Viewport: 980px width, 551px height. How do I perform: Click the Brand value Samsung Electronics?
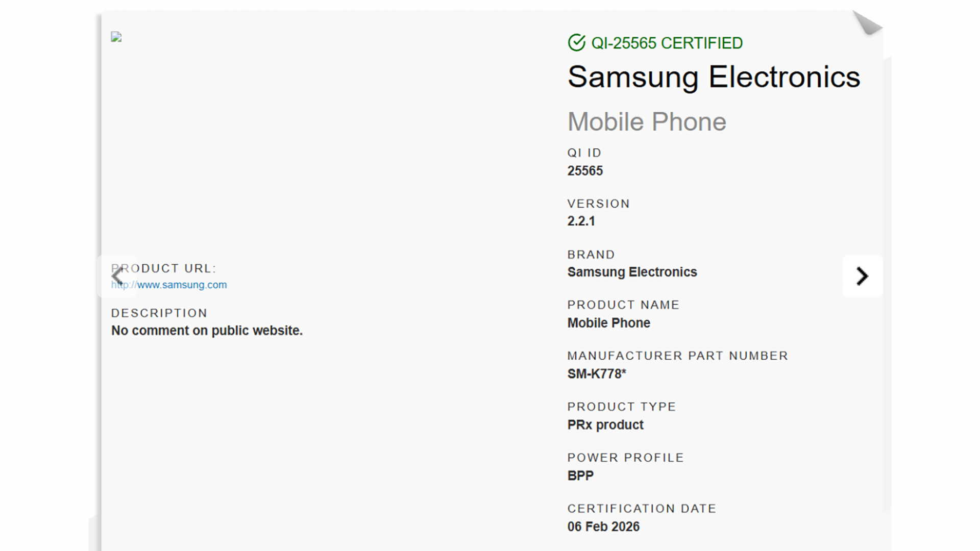click(632, 272)
